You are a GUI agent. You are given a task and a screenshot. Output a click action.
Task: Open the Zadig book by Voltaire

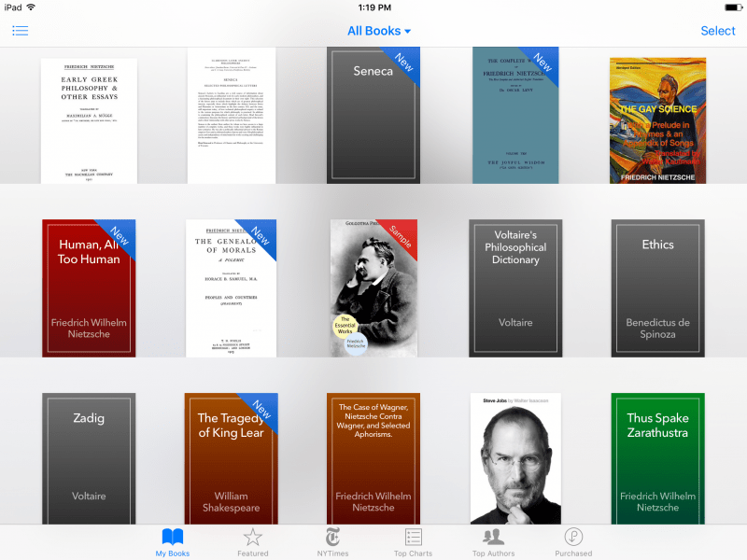(89, 459)
